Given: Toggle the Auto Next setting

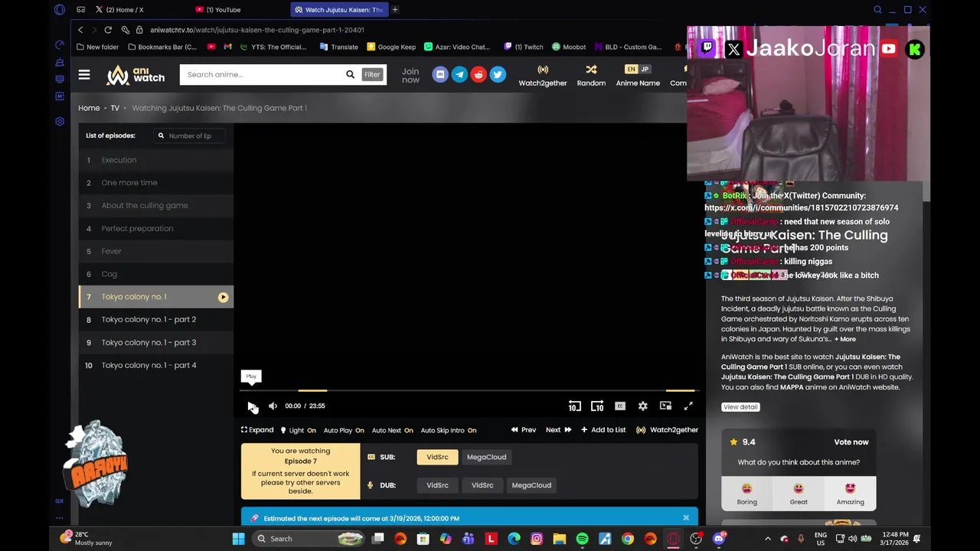Looking at the screenshot, I should [x=393, y=430].
